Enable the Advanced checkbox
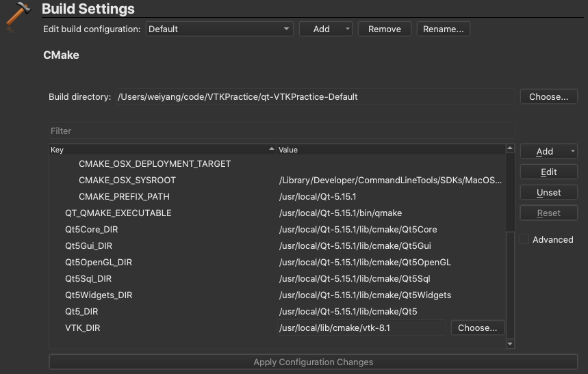588x374 pixels. point(524,239)
